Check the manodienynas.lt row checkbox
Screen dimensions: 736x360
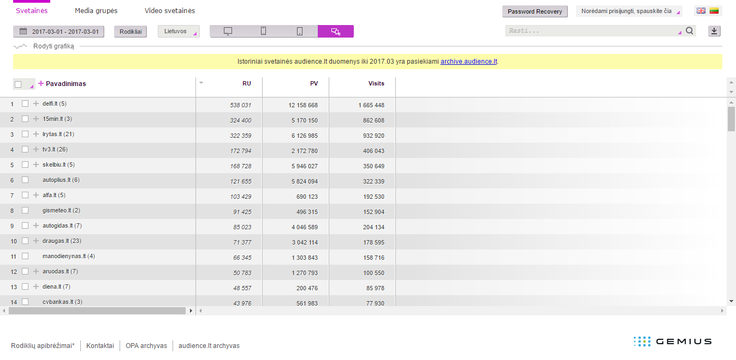[x=25, y=256]
